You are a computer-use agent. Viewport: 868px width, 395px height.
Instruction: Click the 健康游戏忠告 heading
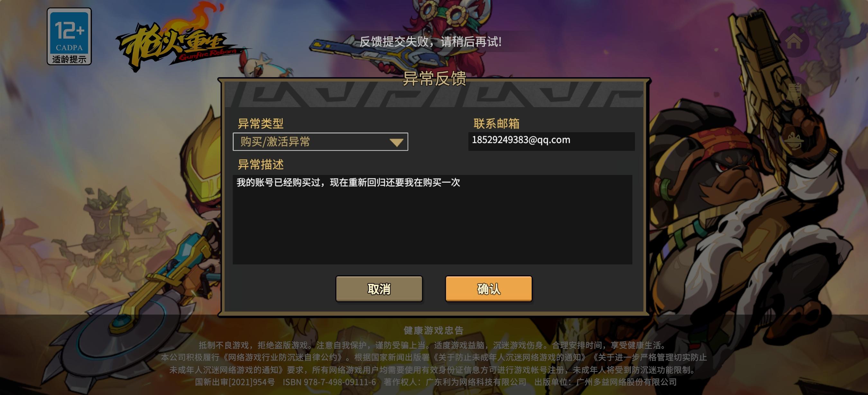tap(434, 330)
